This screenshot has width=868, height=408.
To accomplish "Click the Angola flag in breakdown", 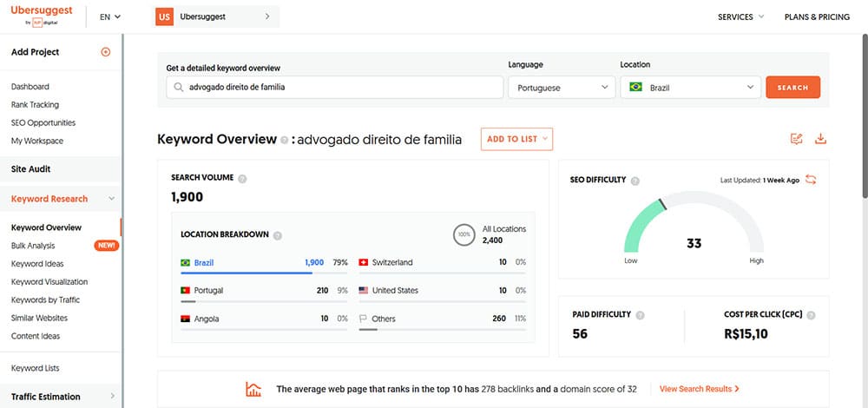I will 186,319.
